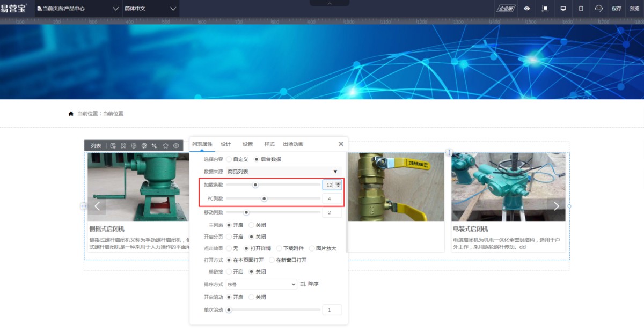Open the 当前页面:产品中心 page dropdown
The width and height of the screenshot is (644, 332).
point(78,9)
